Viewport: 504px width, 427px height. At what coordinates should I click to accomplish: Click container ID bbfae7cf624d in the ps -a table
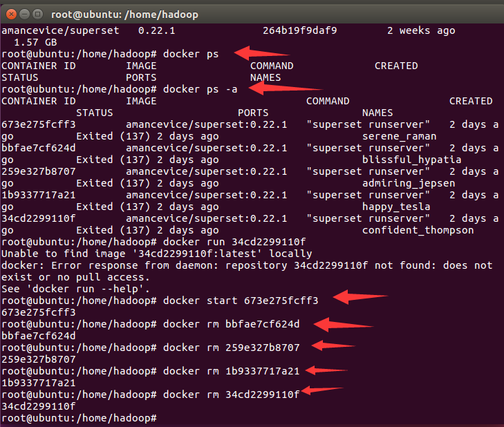coord(39,148)
